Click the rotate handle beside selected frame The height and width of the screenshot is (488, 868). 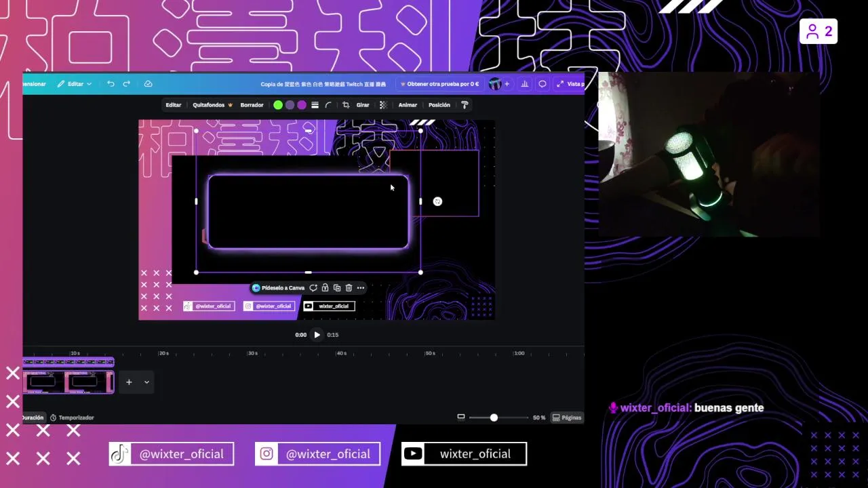coord(437,201)
